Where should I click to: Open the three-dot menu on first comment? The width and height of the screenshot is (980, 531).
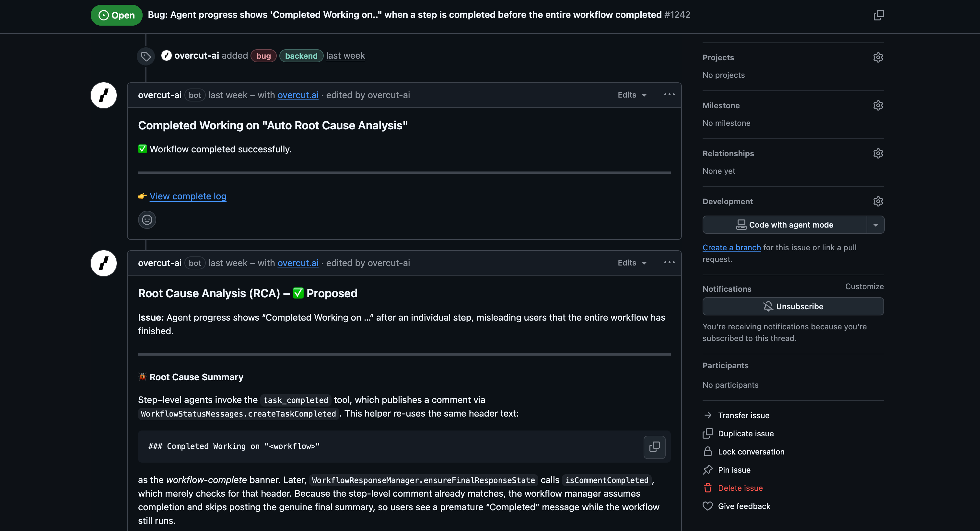669,95
